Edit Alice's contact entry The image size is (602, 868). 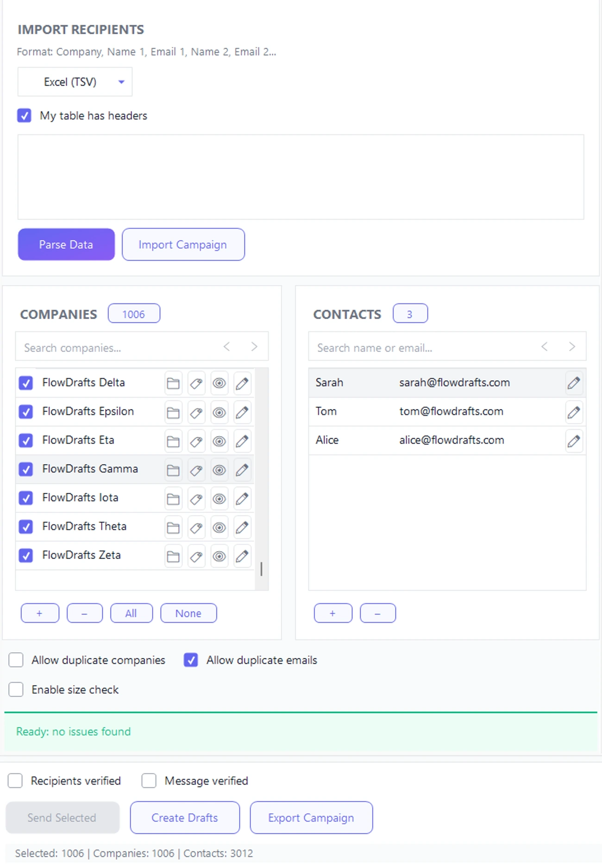(x=573, y=440)
